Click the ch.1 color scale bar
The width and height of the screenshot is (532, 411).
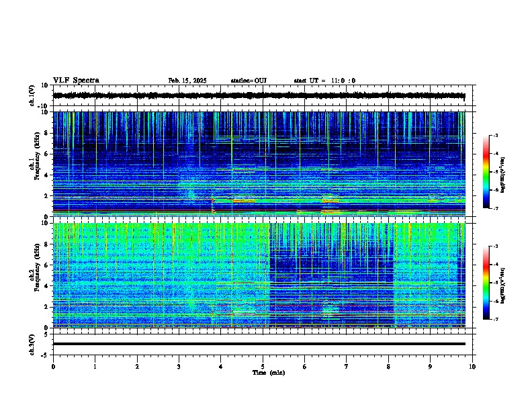[486, 172]
